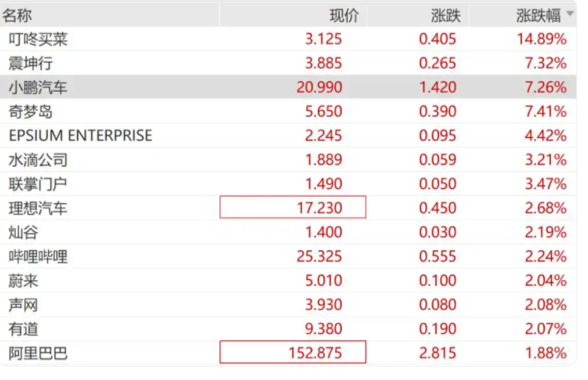Sort by the 现价 column header
Viewport: 588px width, 380px height.
point(344,14)
